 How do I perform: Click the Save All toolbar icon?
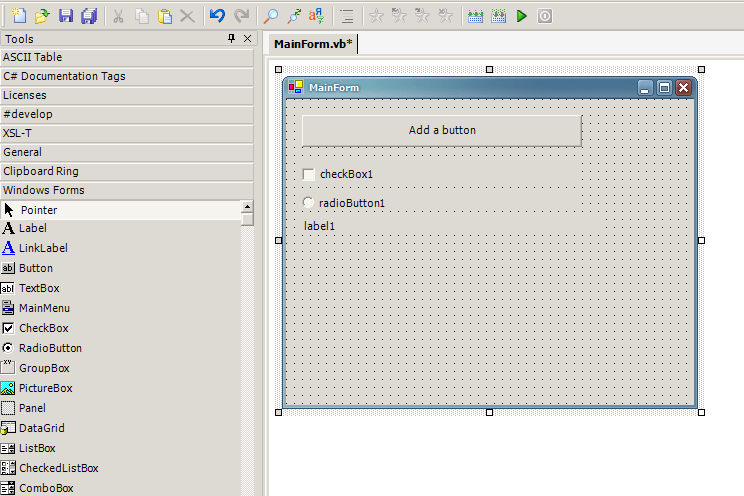[89, 16]
